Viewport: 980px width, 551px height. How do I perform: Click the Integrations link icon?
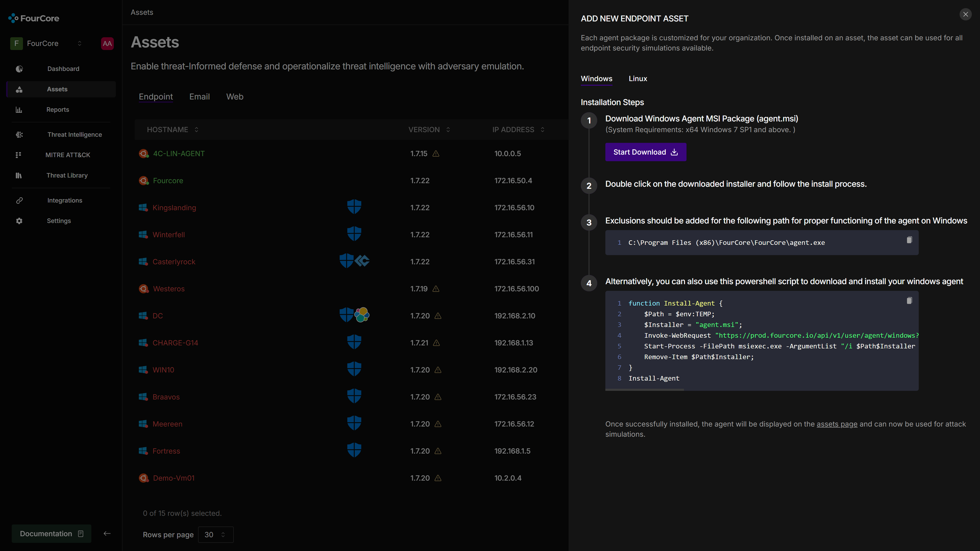coord(19,201)
